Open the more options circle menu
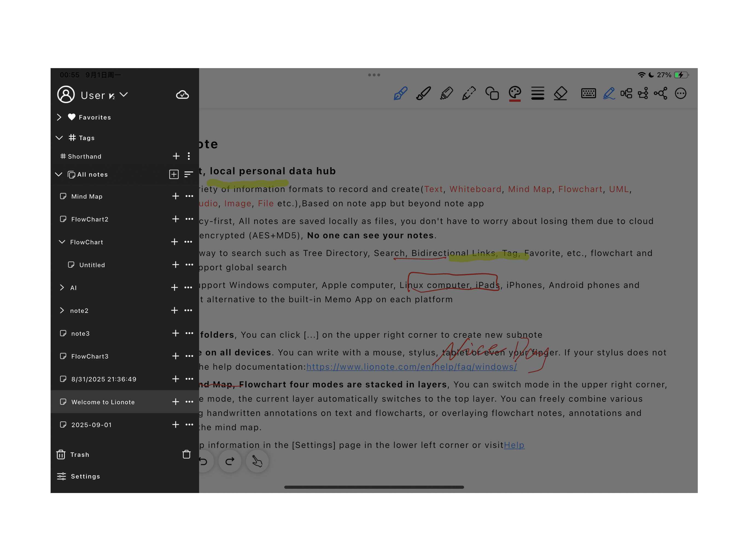Image resolution: width=747 pixels, height=560 pixels. (681, 94)
